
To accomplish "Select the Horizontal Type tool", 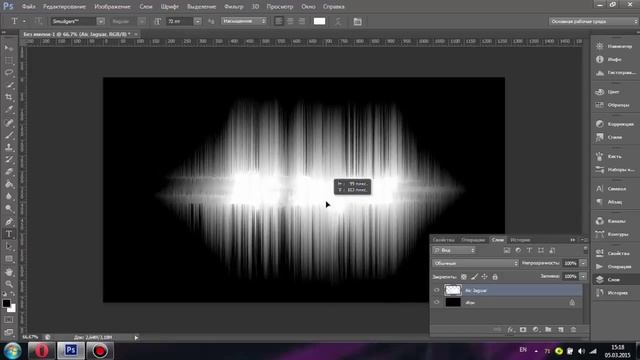I will tap(9, 234).
